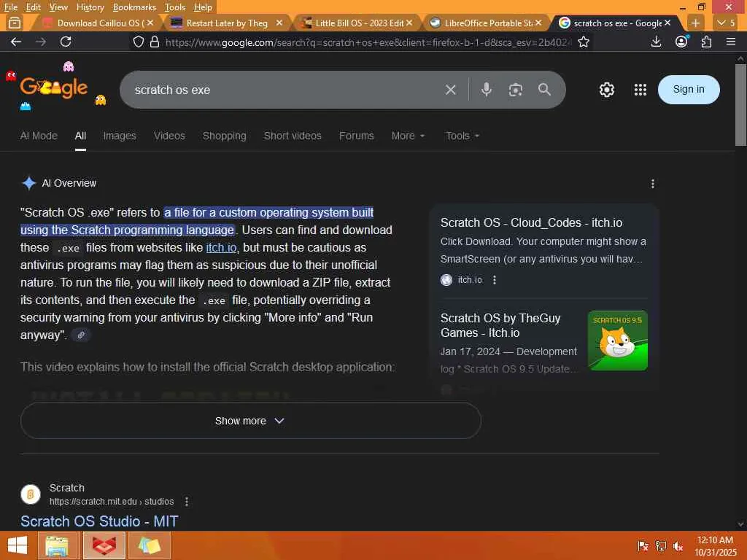Open a new tab with plus button
The width and height of the screenshot is (747, 560).
(x=695, y=23)
